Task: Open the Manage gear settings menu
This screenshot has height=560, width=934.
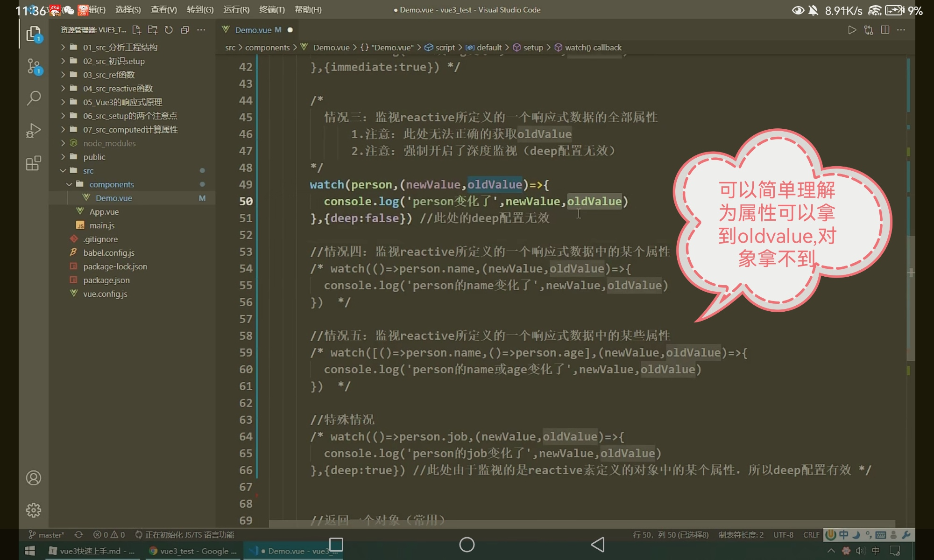Action: coord(34,510)
